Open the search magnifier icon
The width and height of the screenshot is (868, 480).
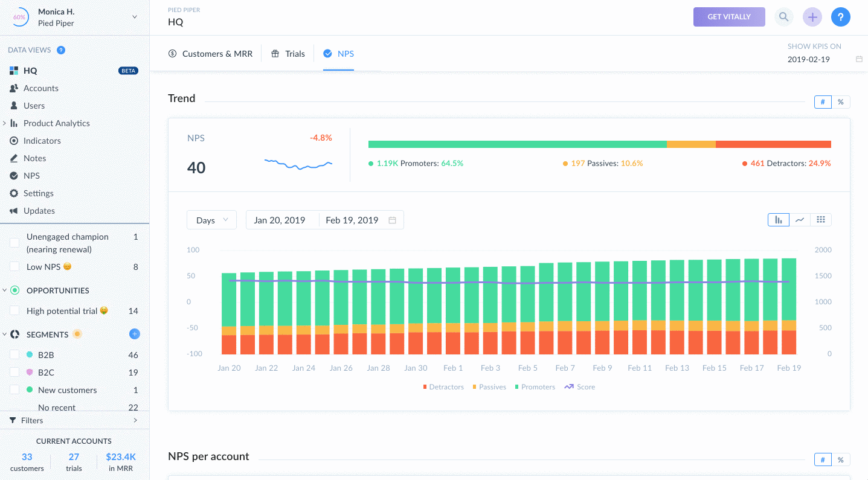pos(783,17)
